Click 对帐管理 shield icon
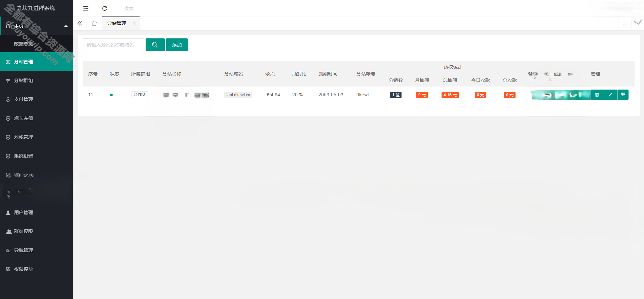The width and height of the screenshot is (644, 299). click(8, 137)
